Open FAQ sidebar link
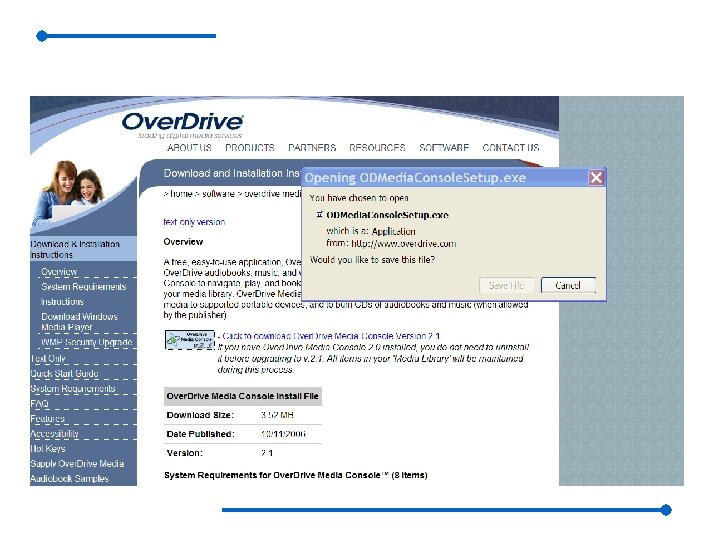The width and height of the screenshot is (720, 540). click(x=39, y=404)
